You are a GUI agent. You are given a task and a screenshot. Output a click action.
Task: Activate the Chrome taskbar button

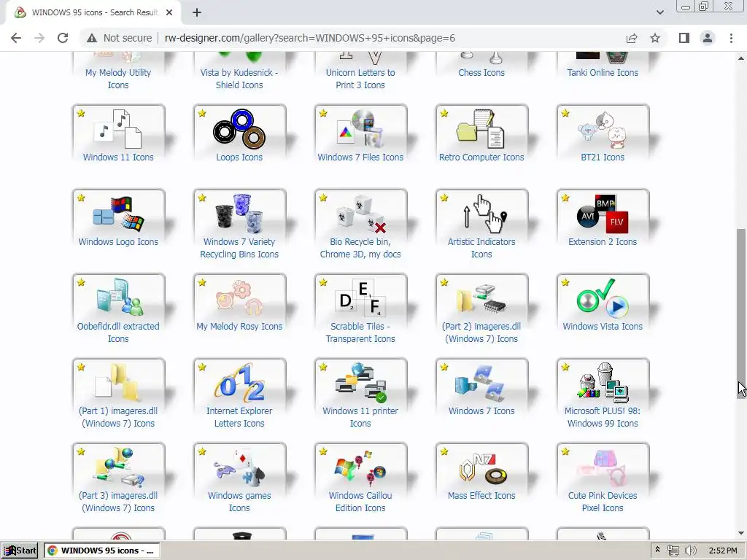click(x=102, y=551)
